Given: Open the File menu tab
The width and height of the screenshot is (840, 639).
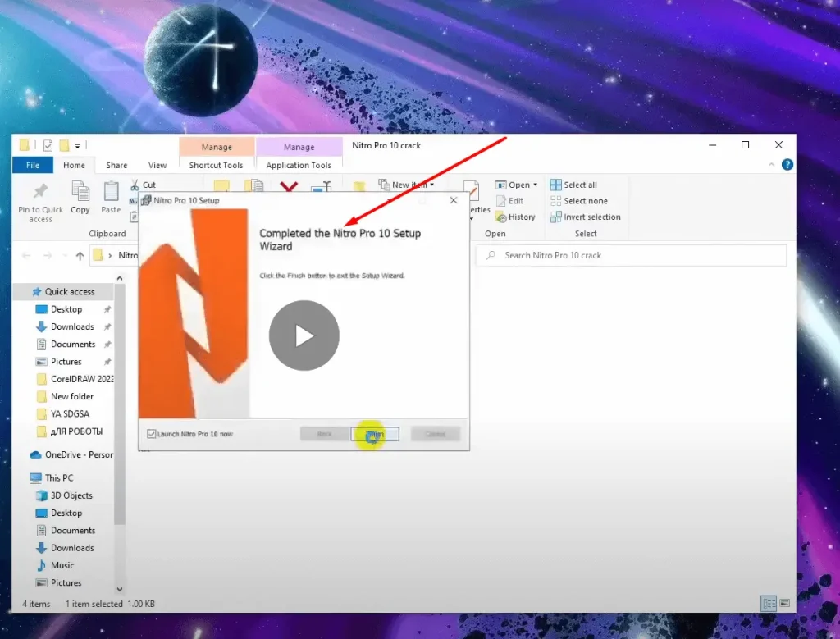Looking at the screenshot, I should pos(33,165).
